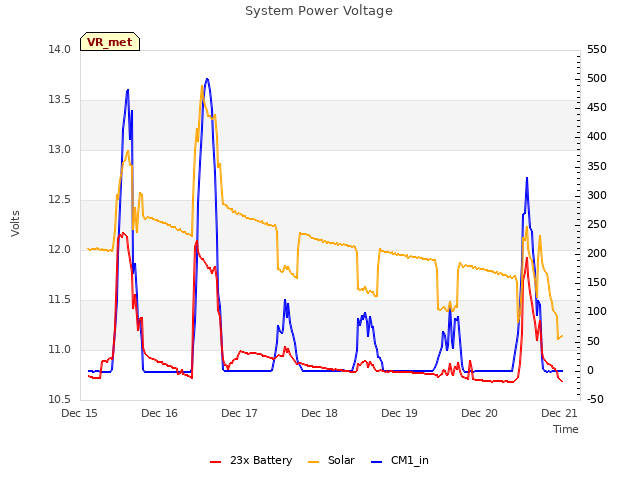
Task: Click the 11.5 left axis value
Action: [x=60, y=300]
